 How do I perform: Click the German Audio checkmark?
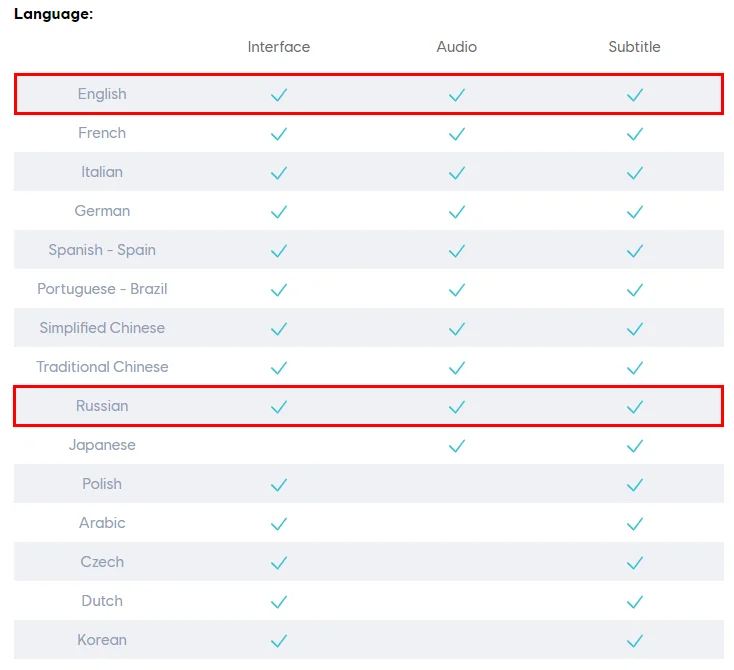coord(456,212)
